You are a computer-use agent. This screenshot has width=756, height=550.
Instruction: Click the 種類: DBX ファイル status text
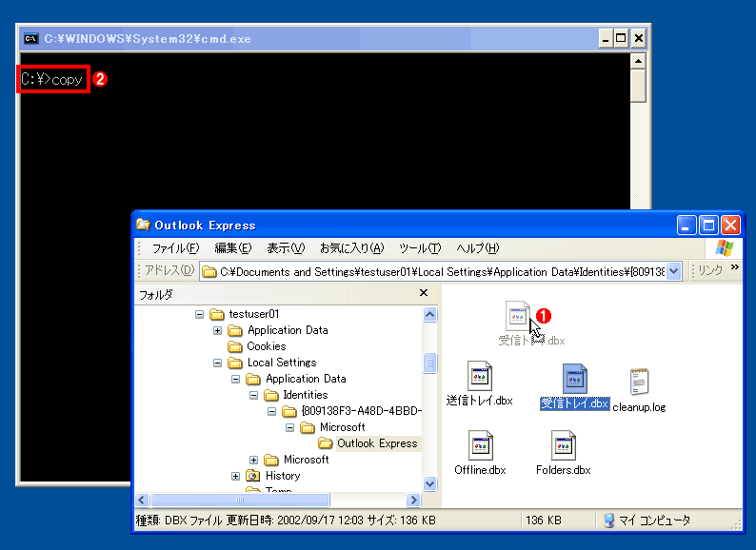[178, 521]
